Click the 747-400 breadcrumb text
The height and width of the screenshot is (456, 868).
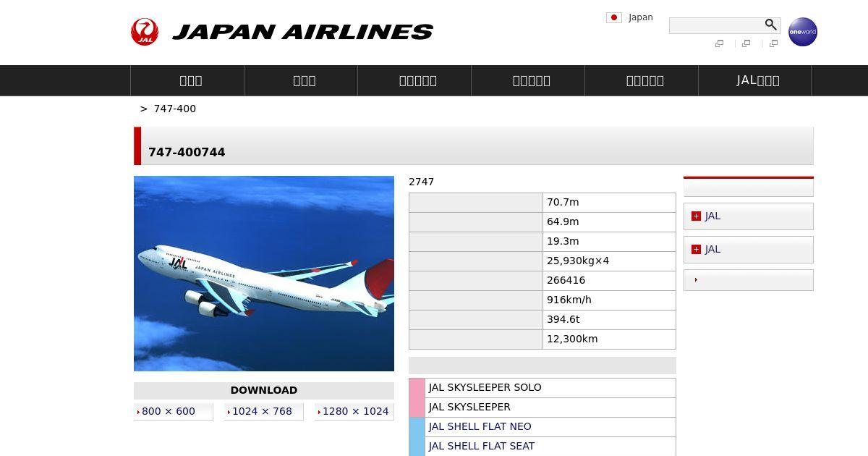coord(175,109)
